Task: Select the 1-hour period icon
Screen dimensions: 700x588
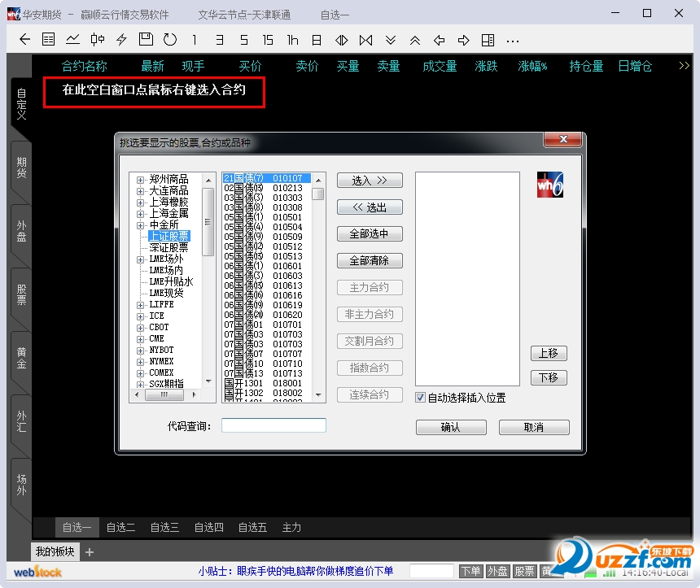Action: click(x=292, y=40)
